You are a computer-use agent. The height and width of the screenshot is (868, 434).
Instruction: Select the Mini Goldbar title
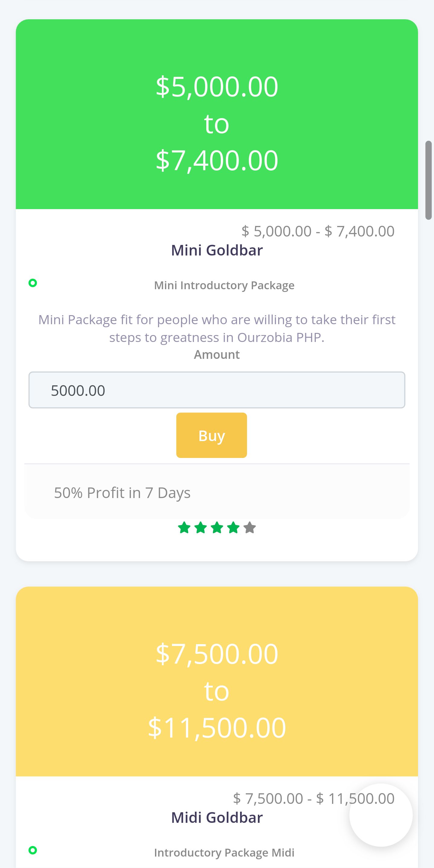coord(217,250)
